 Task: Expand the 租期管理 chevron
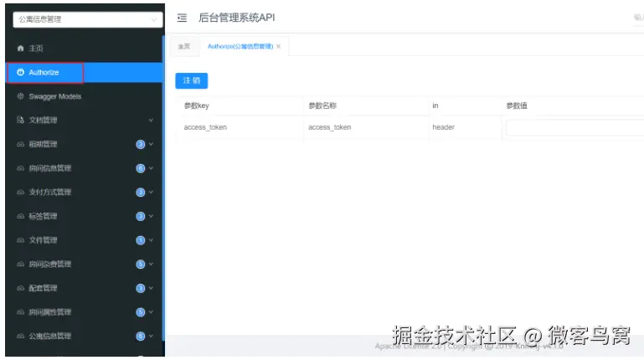(x=151, y=144)
